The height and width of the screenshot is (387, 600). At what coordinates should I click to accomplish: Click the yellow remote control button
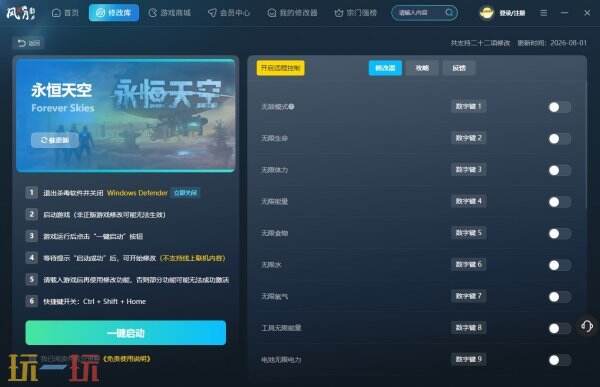(280, 68)
